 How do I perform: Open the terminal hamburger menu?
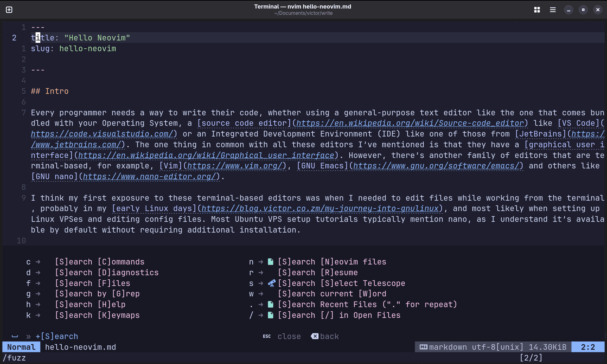coord(552,10)
